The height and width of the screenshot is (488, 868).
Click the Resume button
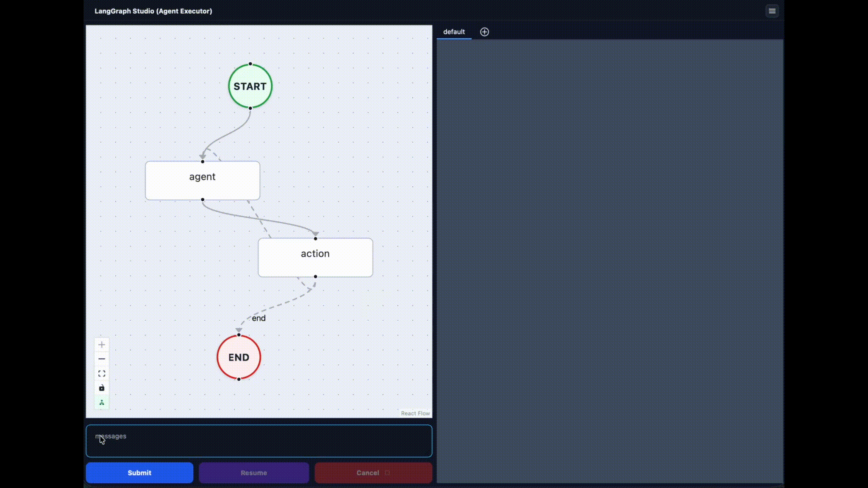coord(254,473)
